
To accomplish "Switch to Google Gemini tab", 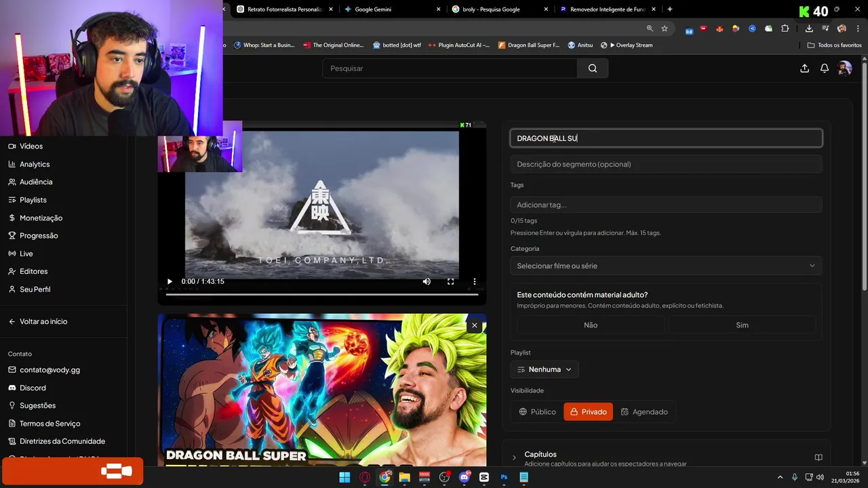I will tap(373, 9).
